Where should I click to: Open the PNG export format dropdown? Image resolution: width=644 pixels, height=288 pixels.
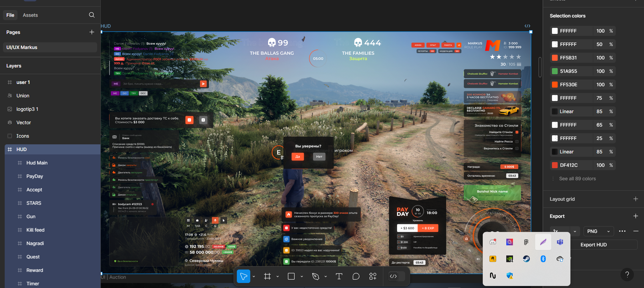(x=599, y=231)
